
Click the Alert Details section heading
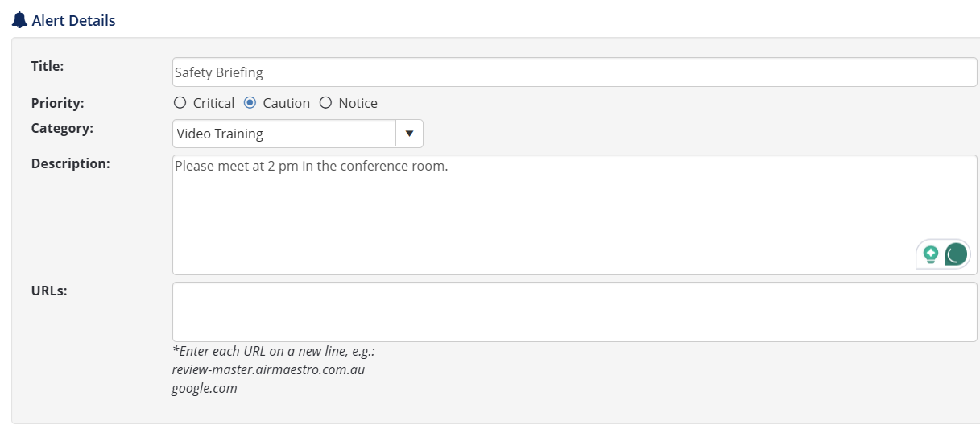pyautogui.click(x=73, y=21)
